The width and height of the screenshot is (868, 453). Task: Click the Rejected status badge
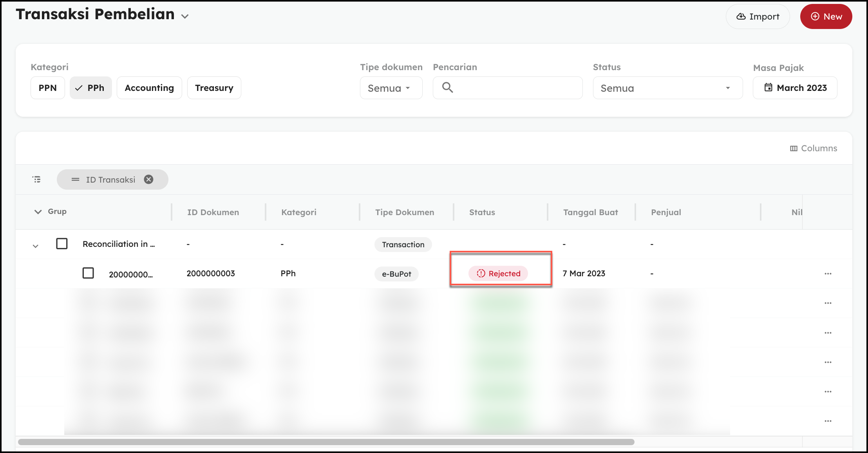coord(498,274)
